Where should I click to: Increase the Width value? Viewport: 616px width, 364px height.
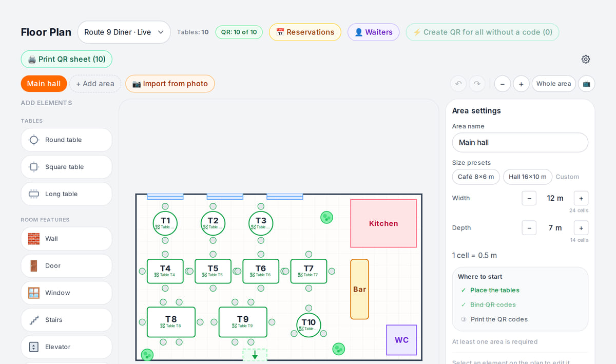click(581, 198)
